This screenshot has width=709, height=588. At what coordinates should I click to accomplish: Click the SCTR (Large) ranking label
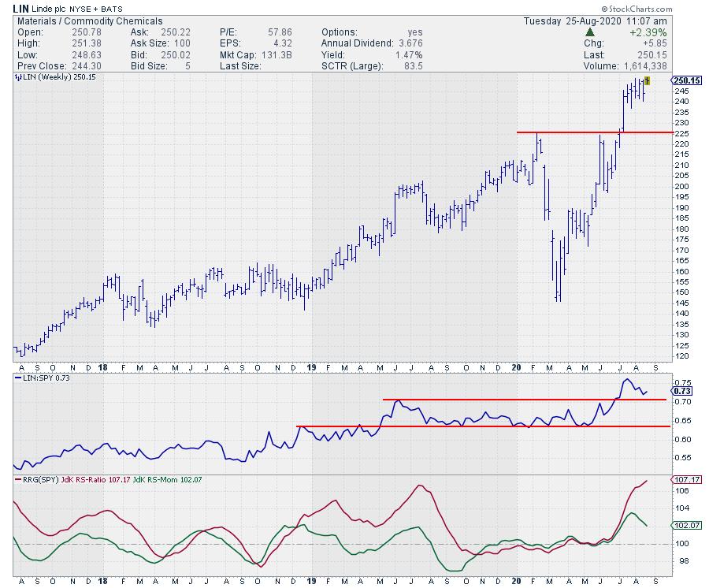[x=351, y=65]
